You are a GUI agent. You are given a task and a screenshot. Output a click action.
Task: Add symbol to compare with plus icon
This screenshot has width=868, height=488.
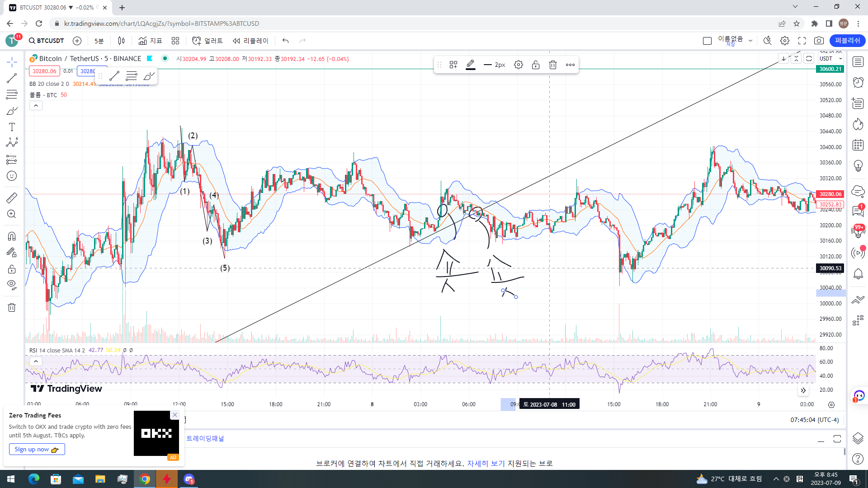[77, 41]
